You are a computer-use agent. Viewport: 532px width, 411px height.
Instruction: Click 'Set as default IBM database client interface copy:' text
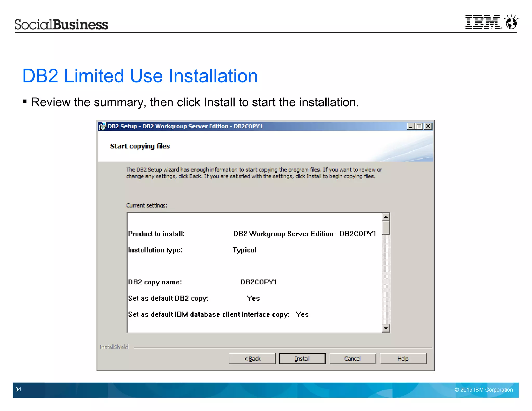209,315
